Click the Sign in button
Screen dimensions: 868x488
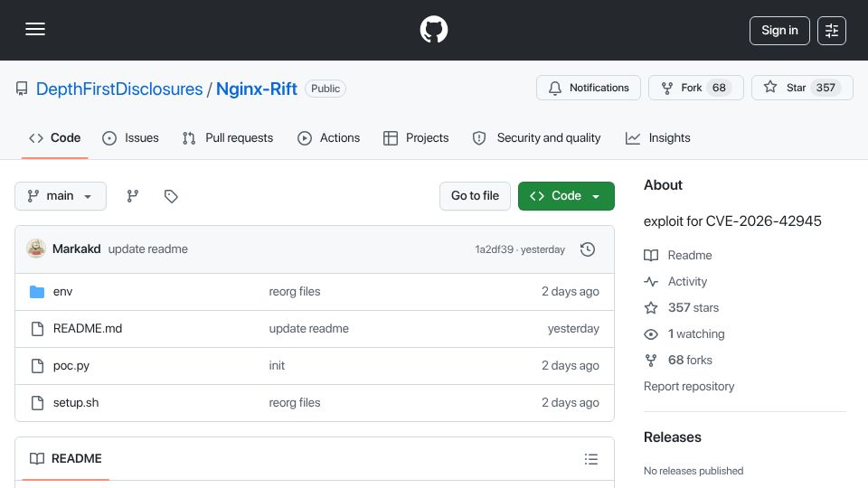pyautogui.click(x=779, y=31)
